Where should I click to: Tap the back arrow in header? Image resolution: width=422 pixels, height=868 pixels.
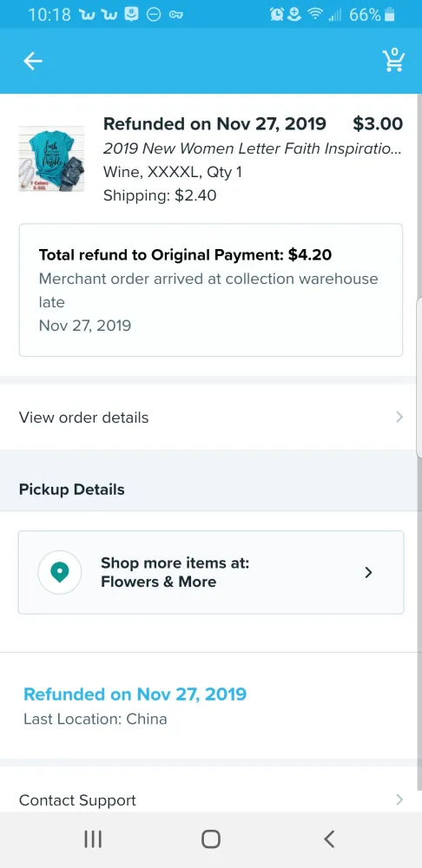pos(33,61)
